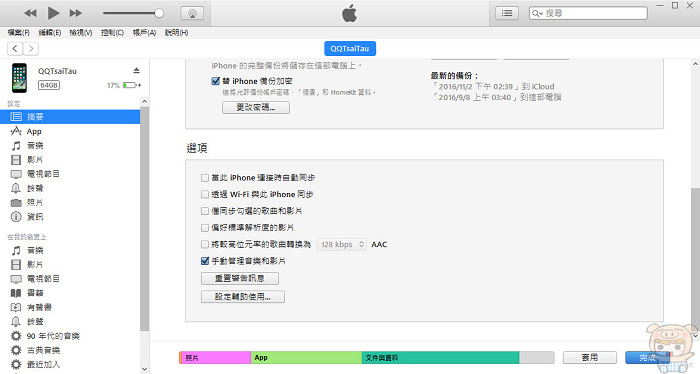This screenshot has width=700, height=374.
Task: Open the 帳戶(A) menu
Action: (144, 33)
